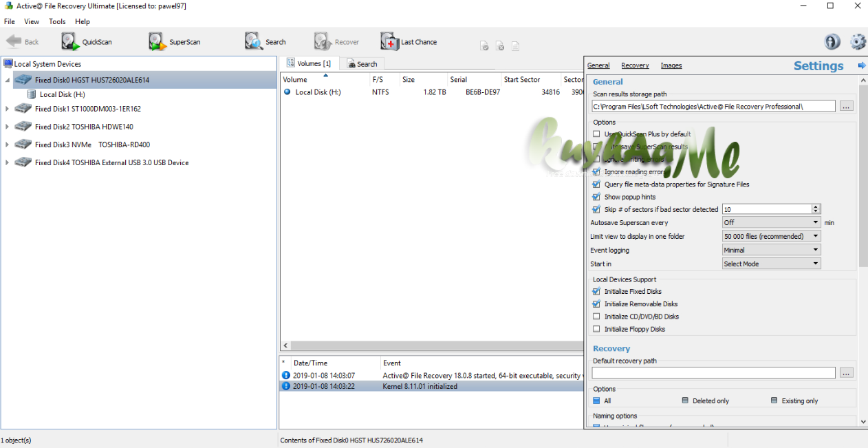Open Limit view to display dropdown
Viewport: 868px width, 448px height.
click(x=771, y=236)
